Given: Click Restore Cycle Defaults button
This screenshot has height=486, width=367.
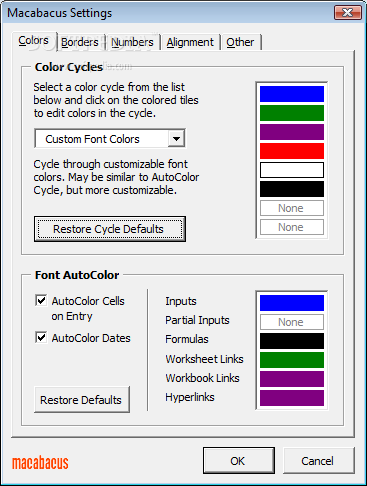Looking at the screenshot, I should (x=110, y=229).
